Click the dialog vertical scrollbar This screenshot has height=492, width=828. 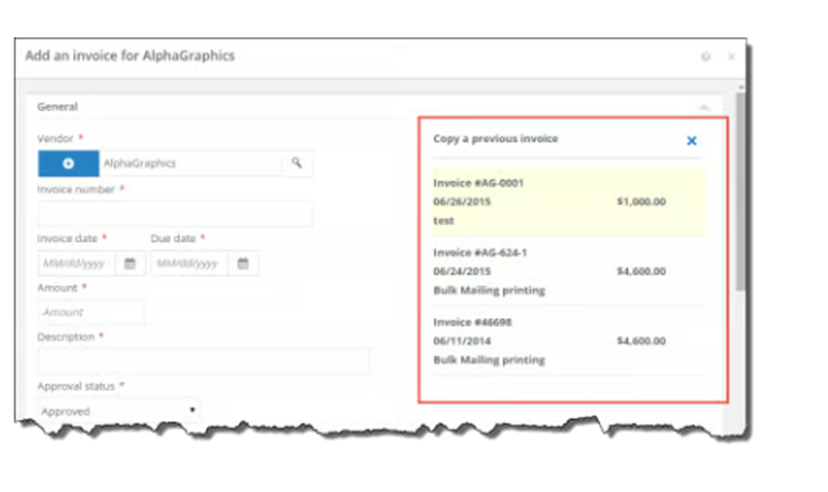[x=740, y=191]
